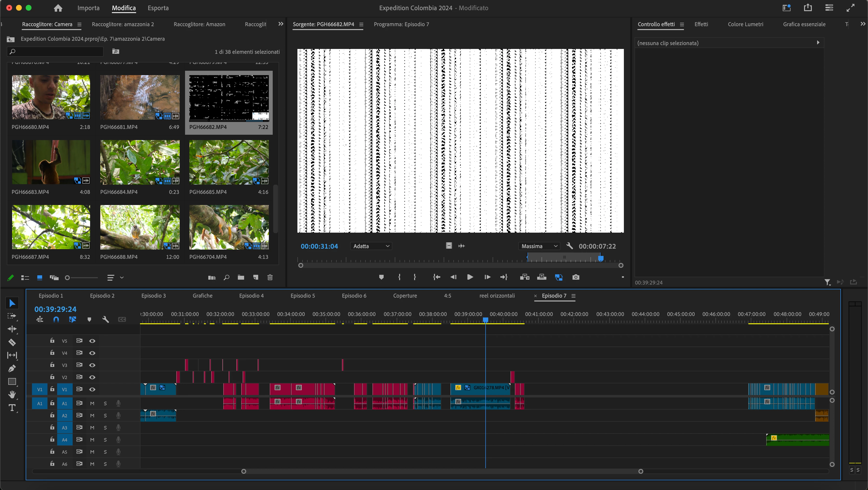Click the Home icon in top bar
Screen dimensions: 868x490
(58, 8)
